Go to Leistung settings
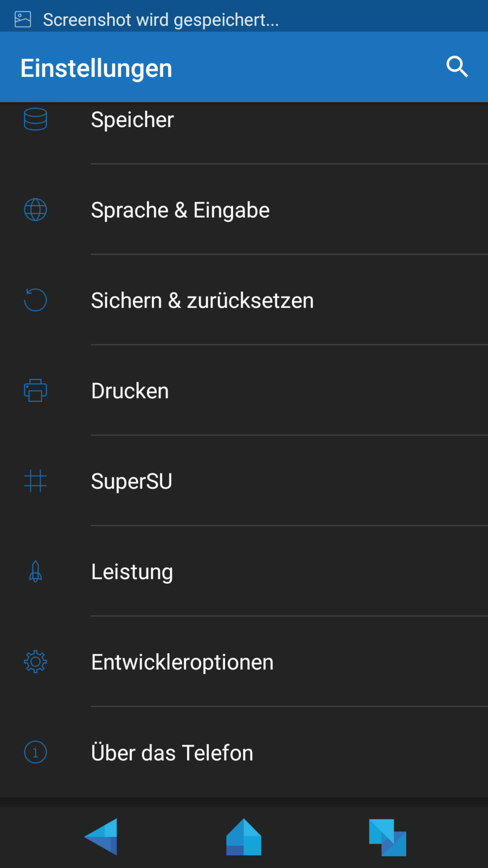488x868 pixels. click(x=132, y=572)
